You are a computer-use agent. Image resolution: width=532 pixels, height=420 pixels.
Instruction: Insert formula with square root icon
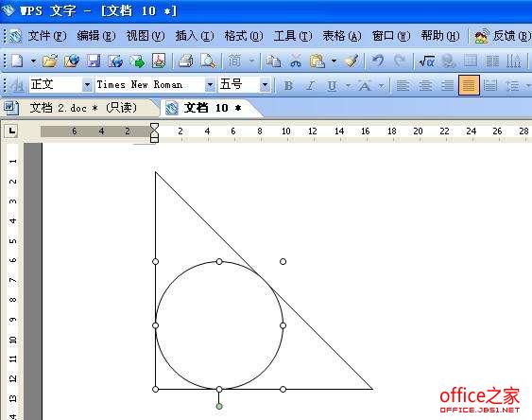(x=427, y=61)
